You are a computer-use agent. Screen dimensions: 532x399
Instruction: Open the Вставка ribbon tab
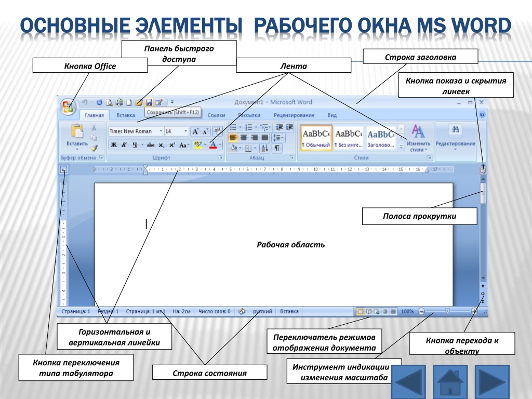126,115
